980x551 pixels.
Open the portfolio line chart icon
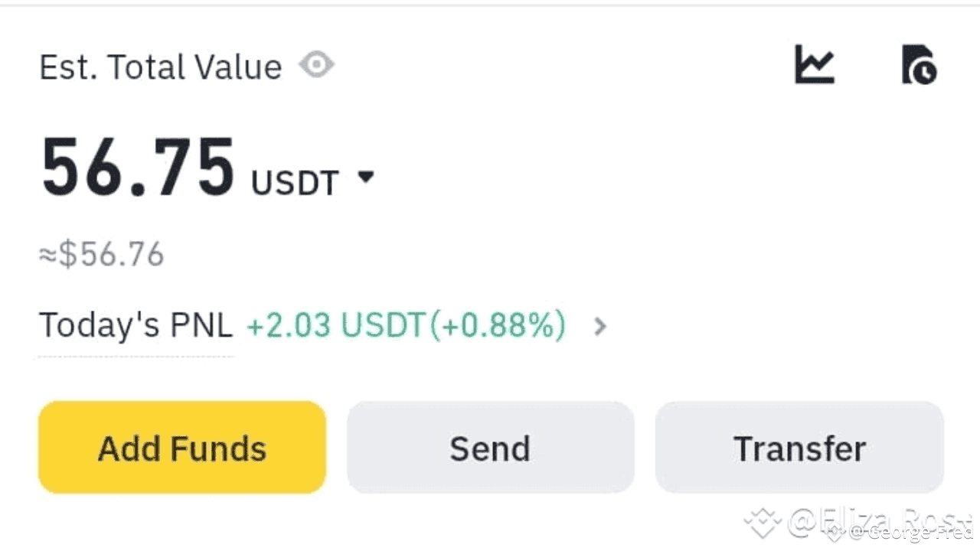814,64
